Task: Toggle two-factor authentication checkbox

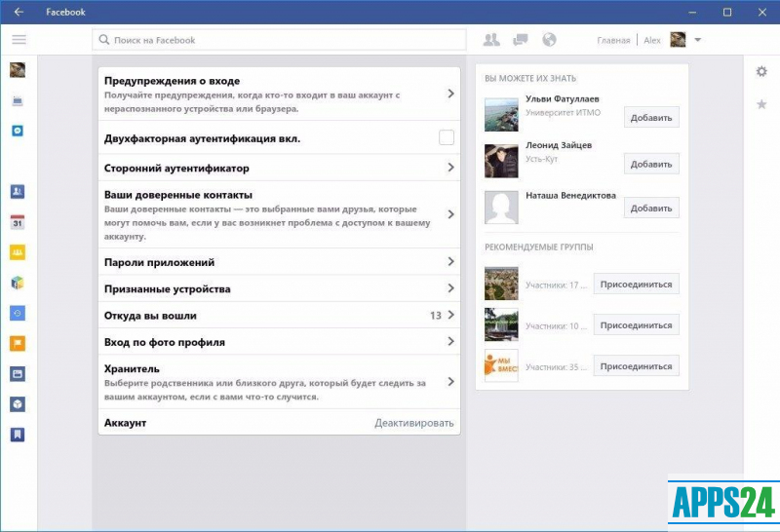Action: point(447,137)
